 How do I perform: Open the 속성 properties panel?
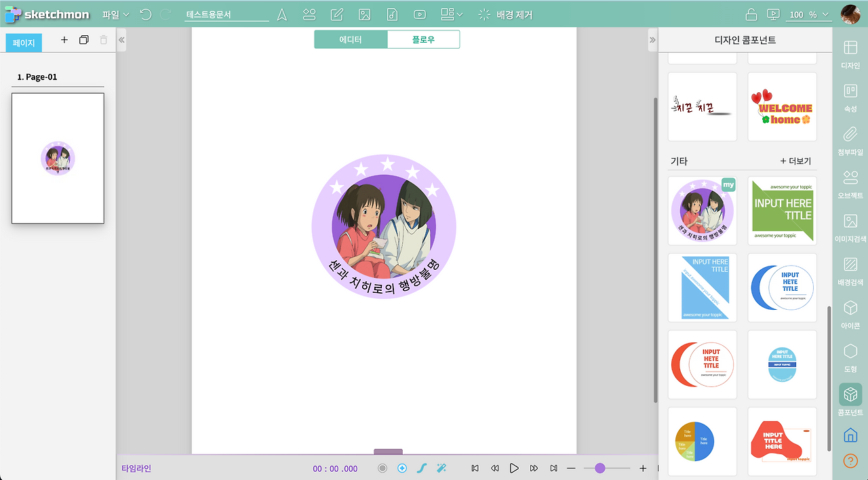click(850, 98)
